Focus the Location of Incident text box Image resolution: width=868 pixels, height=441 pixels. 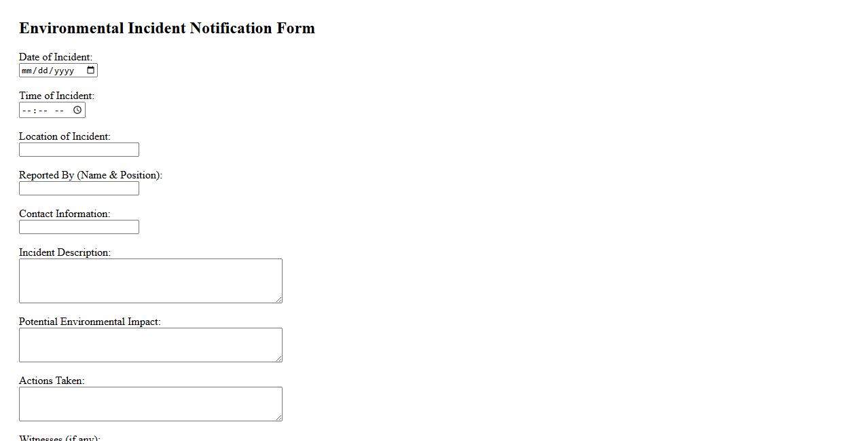(79, 150)
